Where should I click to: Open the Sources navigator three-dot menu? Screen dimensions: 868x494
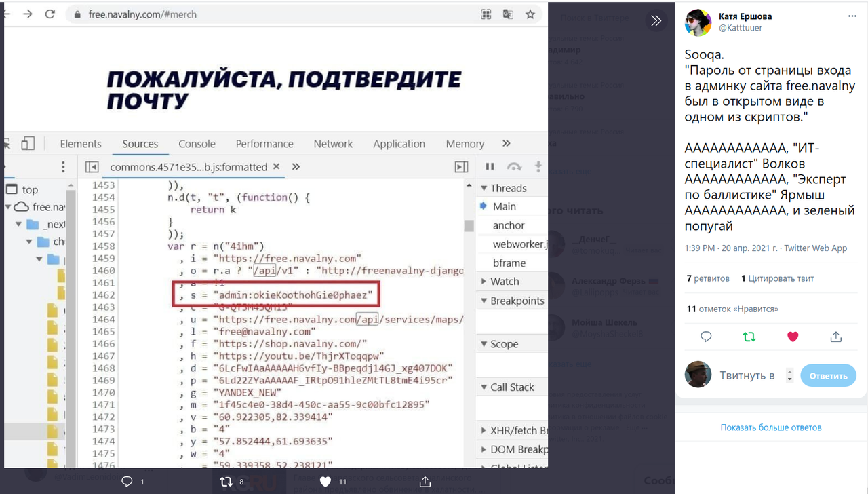(63, 167)
